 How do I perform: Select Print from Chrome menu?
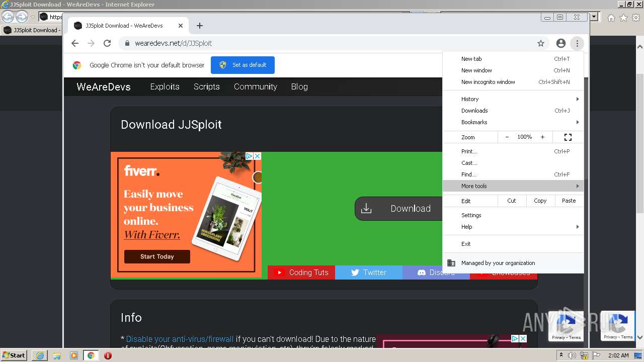tap(513, 151)
